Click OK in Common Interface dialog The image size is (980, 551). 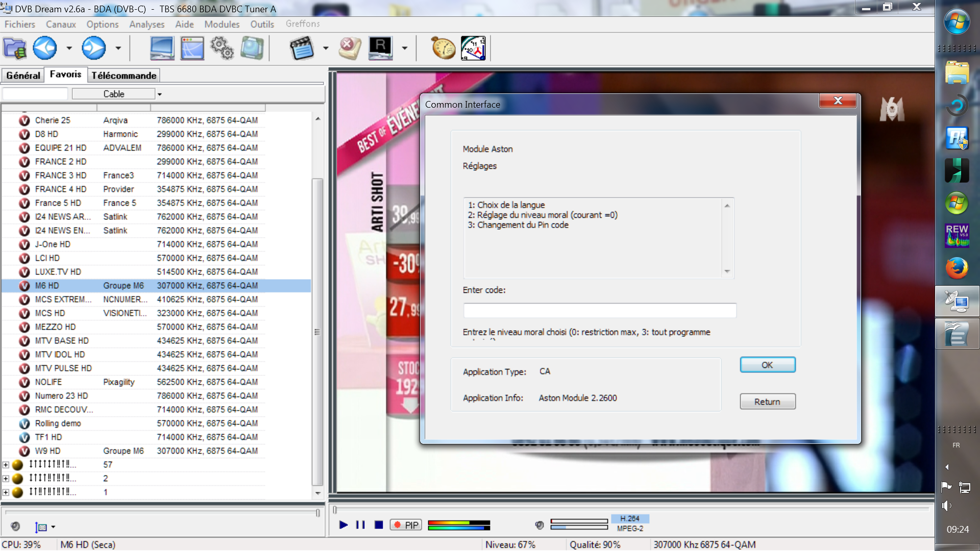(767, 365)
